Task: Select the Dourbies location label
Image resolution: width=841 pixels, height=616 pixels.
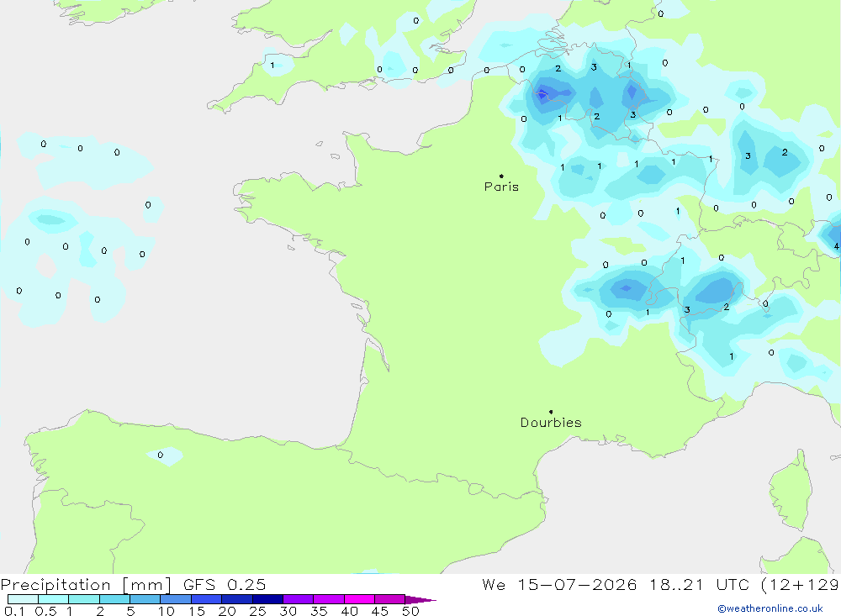Action: click(x=551, y=423)
